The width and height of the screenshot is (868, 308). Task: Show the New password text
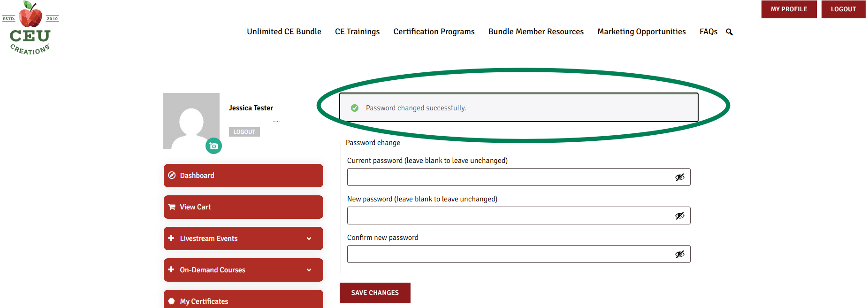click(679, 216)
